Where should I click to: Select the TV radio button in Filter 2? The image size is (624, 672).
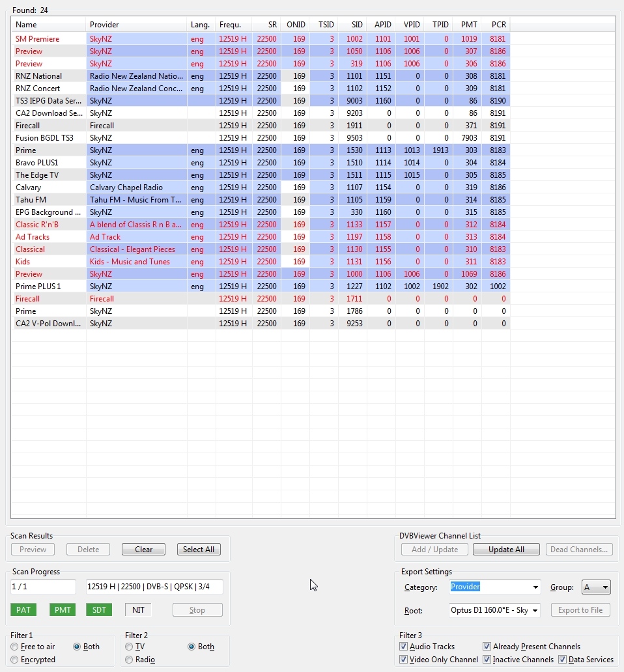tap(130, 647)
